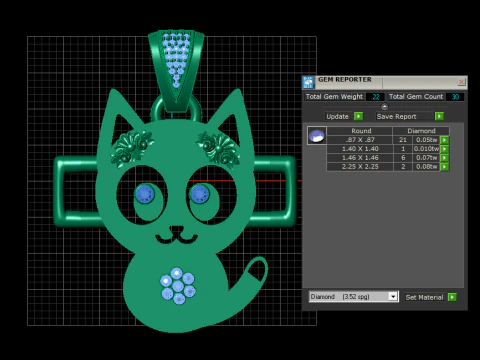Click the Gem Reporter panel logo icon

pyautogui.click(x=308, y=82)
